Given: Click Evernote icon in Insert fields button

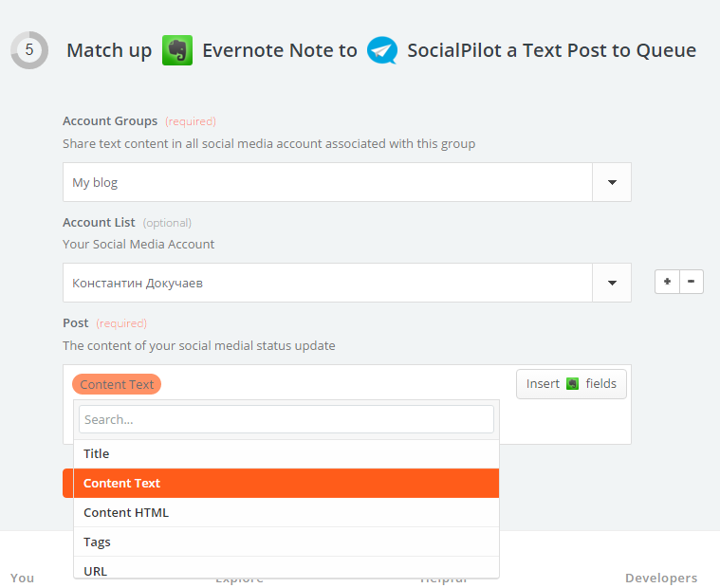Looking at the screenshot, I should [x=572, y=384].
